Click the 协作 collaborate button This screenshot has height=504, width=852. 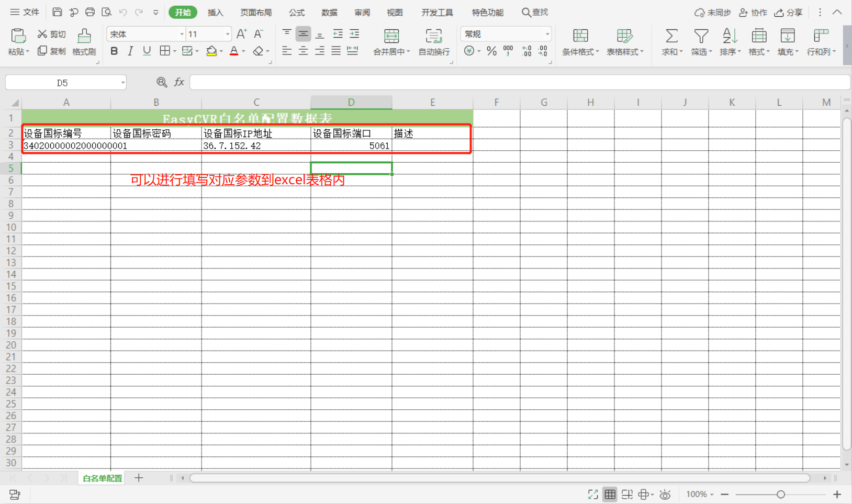coord(753,13)
